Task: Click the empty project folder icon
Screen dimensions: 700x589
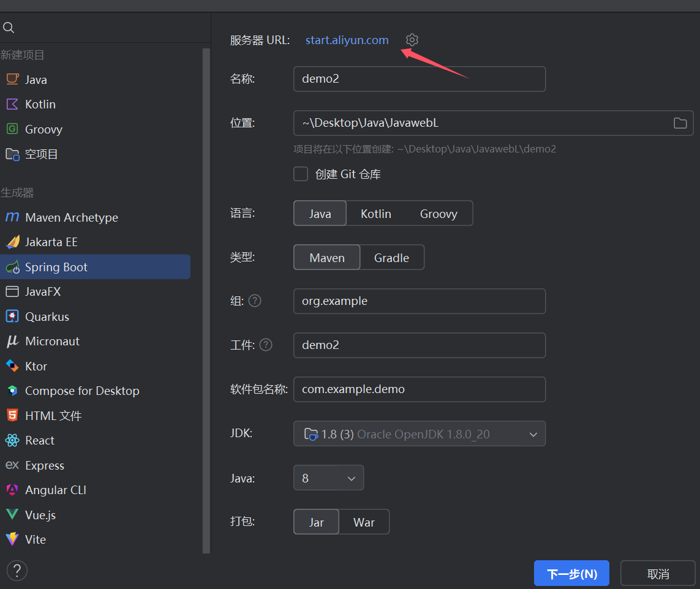Action: click(x=12, y=154)
